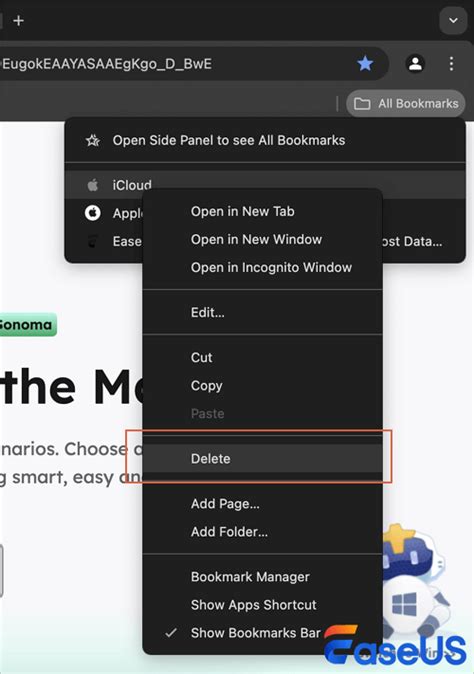Viewport: 474px width, 674px height.
Task: Select the iCloud bookmark entry
Action: click(x=265, y=185)
